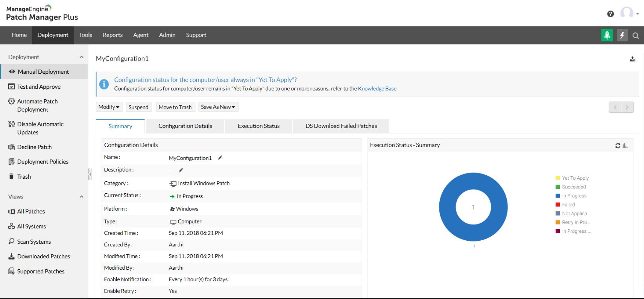The height and width of the screenshot is (299, 644).
Task: Refresh the Execution Status summary chart
Action: [618, 146]
